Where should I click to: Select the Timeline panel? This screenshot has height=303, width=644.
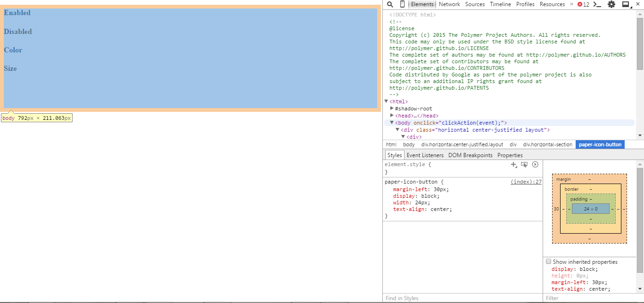click(500, 4)
